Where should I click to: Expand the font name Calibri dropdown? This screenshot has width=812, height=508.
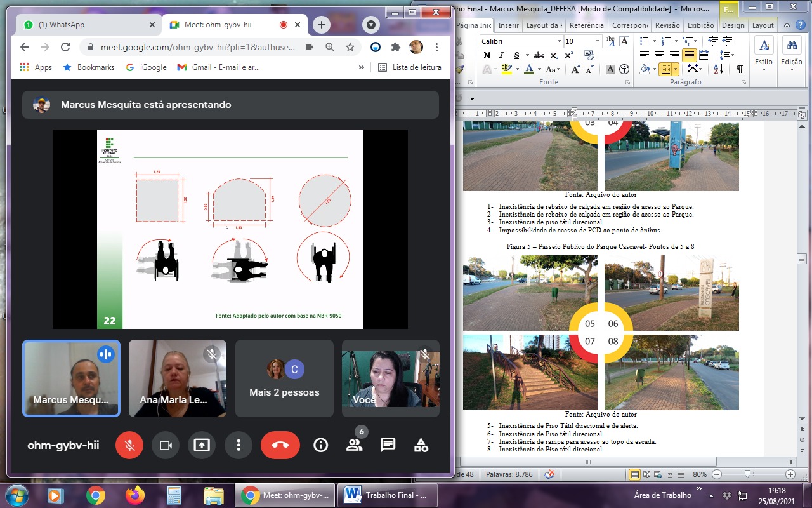point(559,41)
